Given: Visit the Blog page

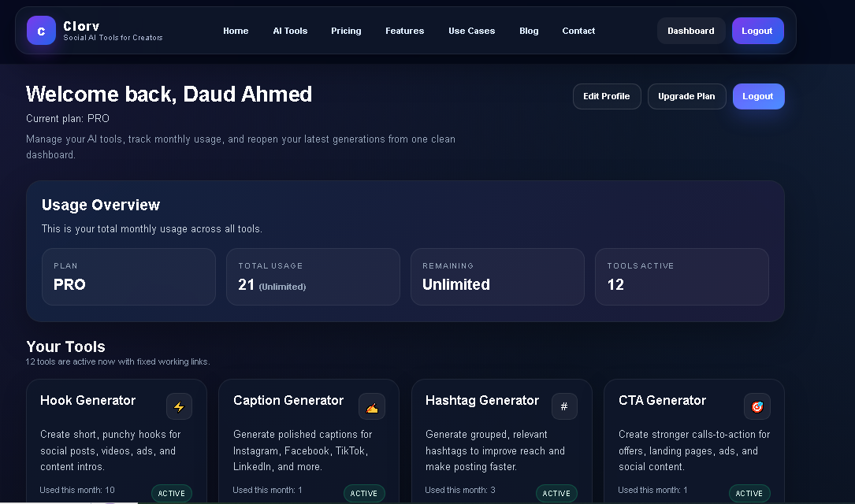Looking at the screenshot, I should click(x=529, y=31).
